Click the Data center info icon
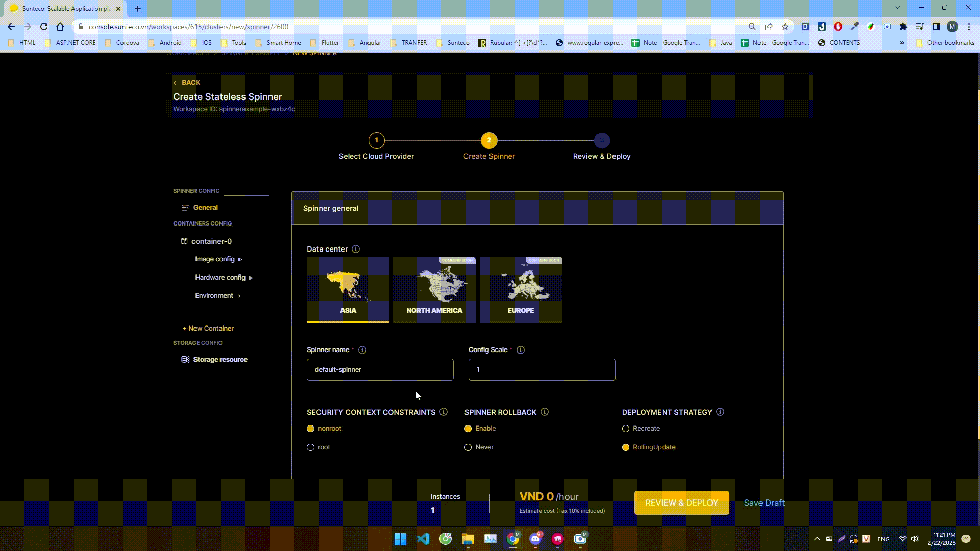Viewport: 980px width, 551px height. click(x=356, y=249)
